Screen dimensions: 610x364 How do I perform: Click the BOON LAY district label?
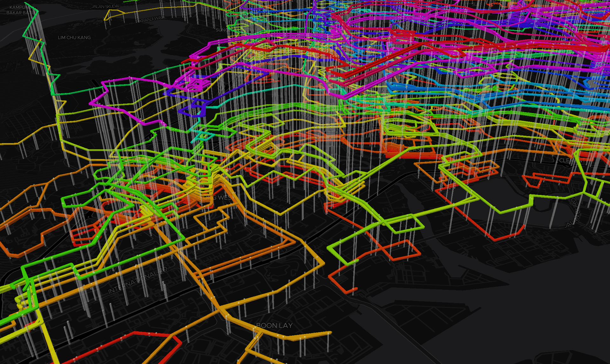coord(274,326)
